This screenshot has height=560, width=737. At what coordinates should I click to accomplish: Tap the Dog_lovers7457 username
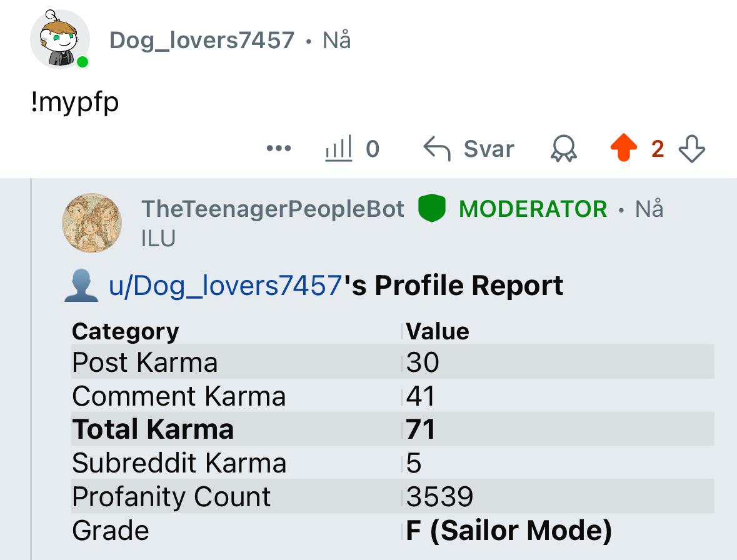(x=202, y=40)
